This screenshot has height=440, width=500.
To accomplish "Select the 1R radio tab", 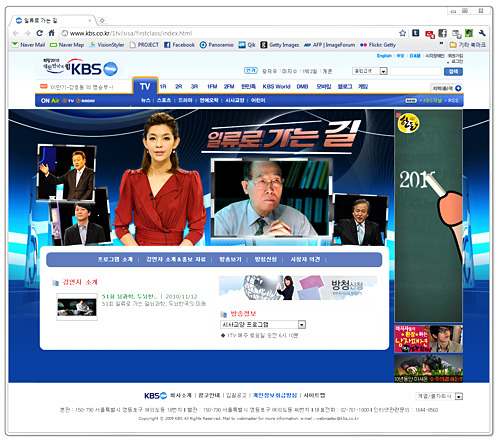I will [x=163, y=87].
